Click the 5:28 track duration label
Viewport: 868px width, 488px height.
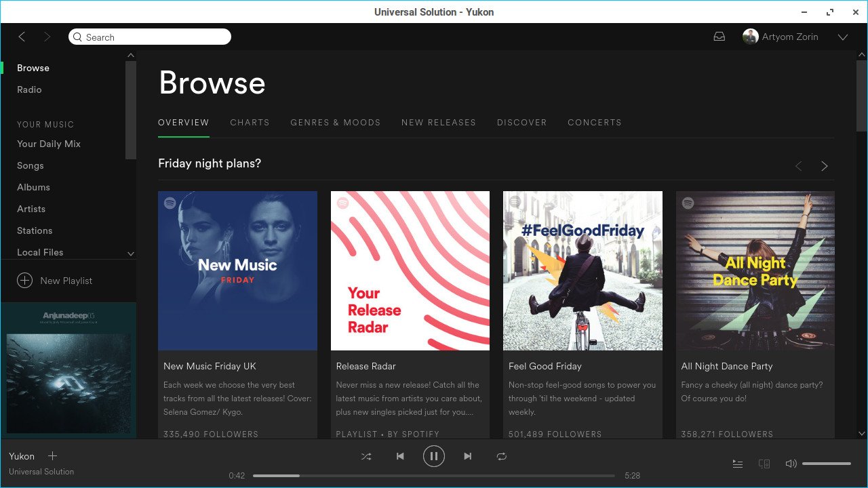click(x=632, y=476)
